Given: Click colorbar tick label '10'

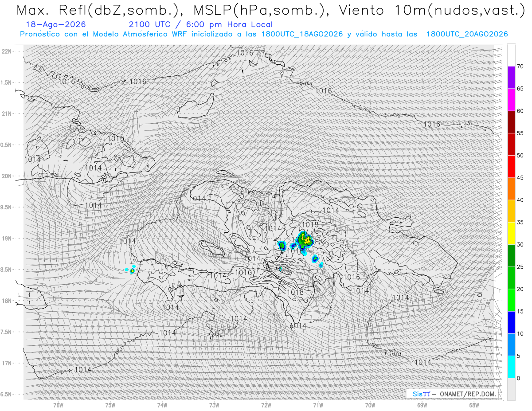Looking at the screenshot, I should pyautogui.click(x=520, y=333).
